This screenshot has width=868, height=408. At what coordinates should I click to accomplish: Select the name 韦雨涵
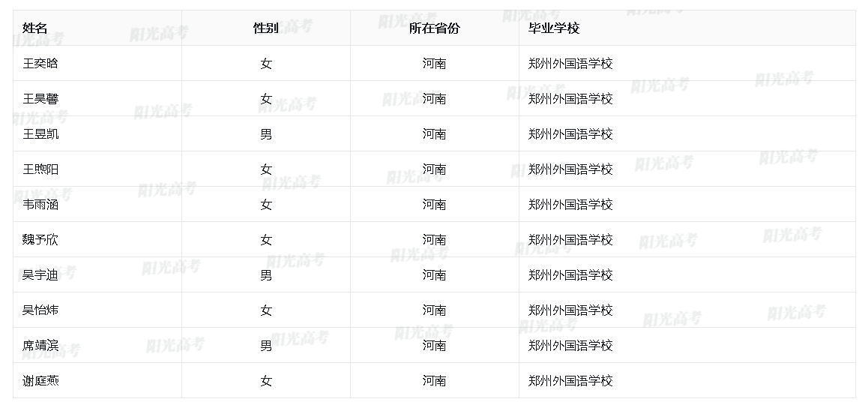pos(40,205)
